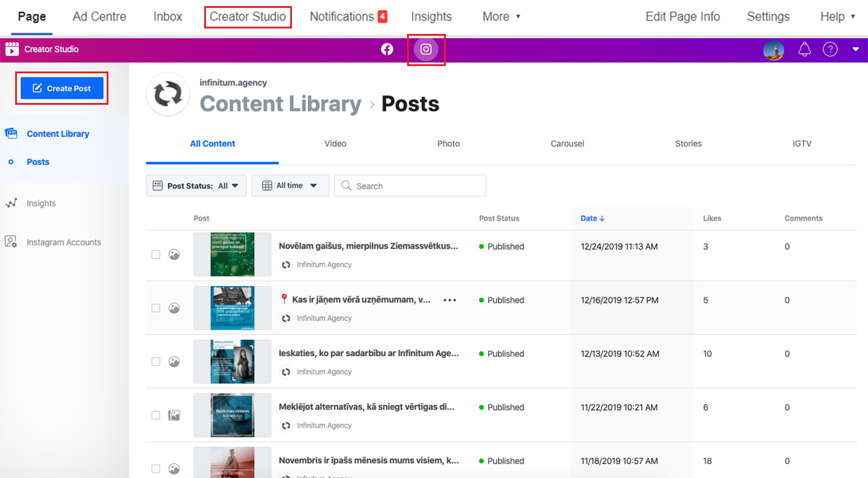Switch to the Stories content tab
This screenshot has width=868, height=478.
click(688, 144)
